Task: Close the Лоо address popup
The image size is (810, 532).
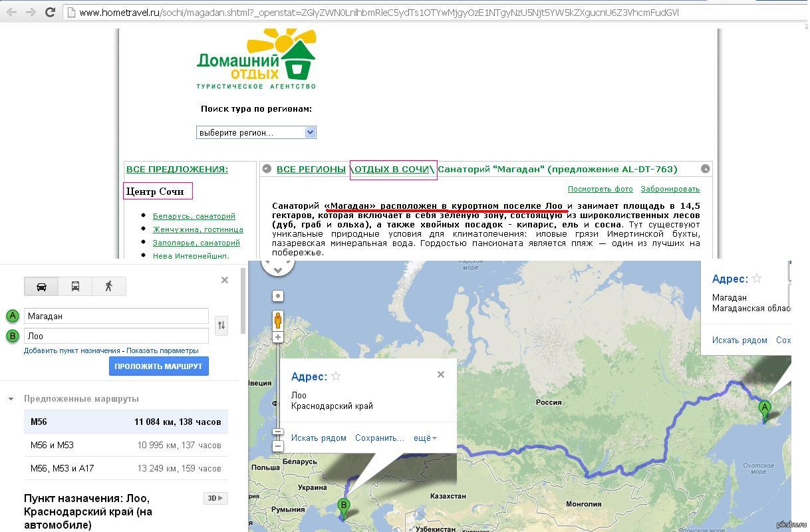Action: (440, 374)
